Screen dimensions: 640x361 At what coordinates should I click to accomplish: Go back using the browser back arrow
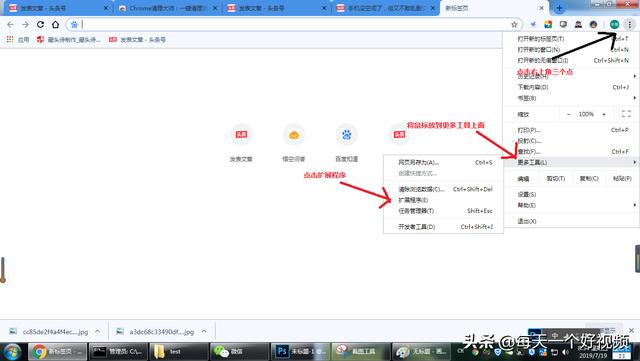click(x=11, y=25)
